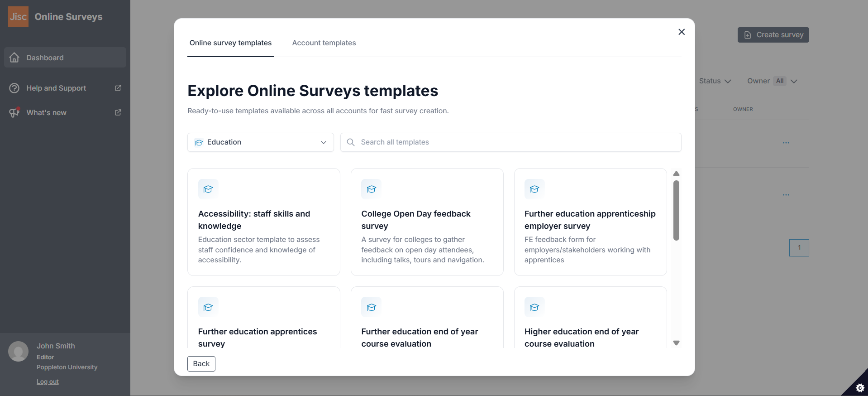Screen dimensions: 868x396
Task: Click the Jisc logo in the sidebar
Action: 18,17
